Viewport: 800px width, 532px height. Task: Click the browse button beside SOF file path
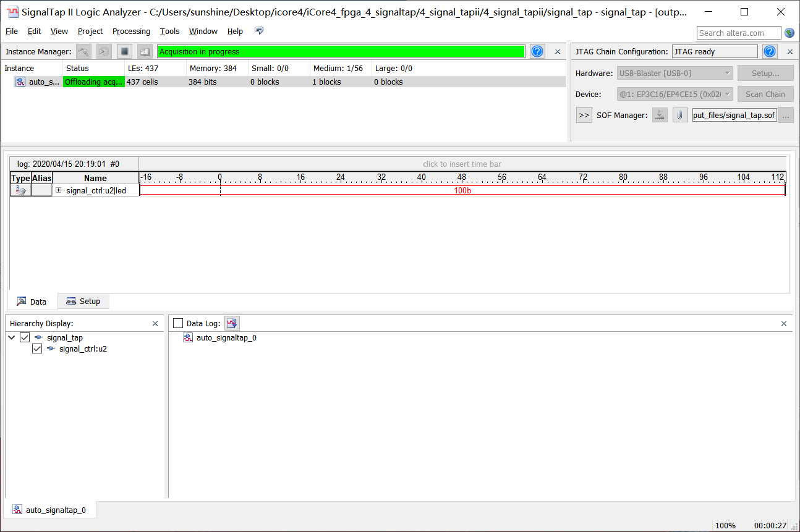(786, 115)
